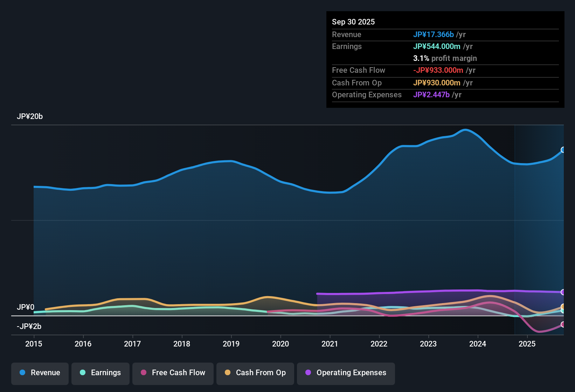Image resolution: width=575 pixels, height=392 pixels.
Task: Click the orange Cash From Op legend dot
Action: (228, 373)
